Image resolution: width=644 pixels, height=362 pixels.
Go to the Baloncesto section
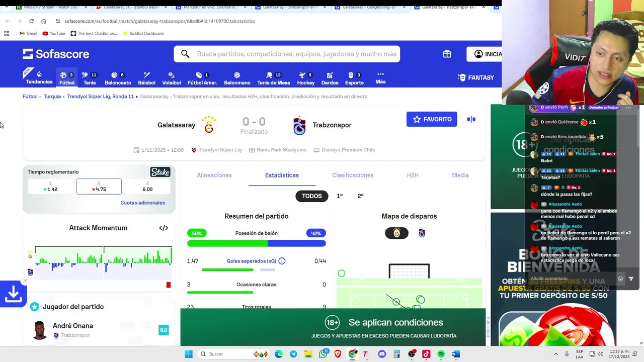click(118, 77)
